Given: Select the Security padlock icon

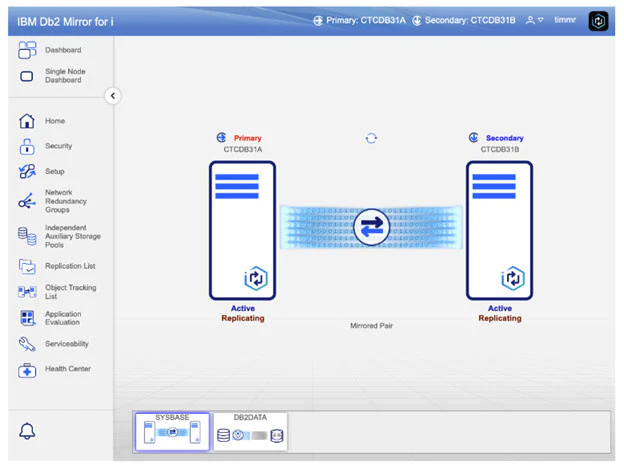Looking at the screenshot, I should 27,146.
